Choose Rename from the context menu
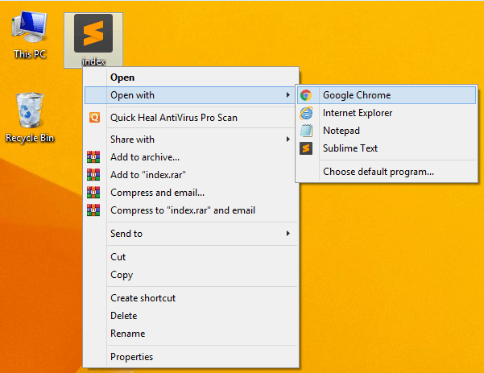This screenshot has width=484, height=373. [x=191, y=333]
